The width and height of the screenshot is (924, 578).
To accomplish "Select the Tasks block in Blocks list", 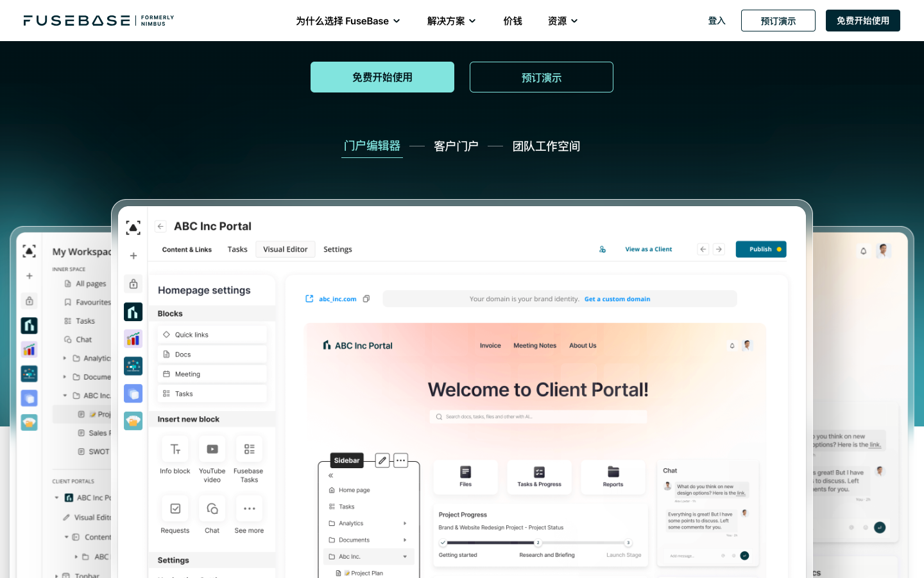I will click(x=212, y=394).
